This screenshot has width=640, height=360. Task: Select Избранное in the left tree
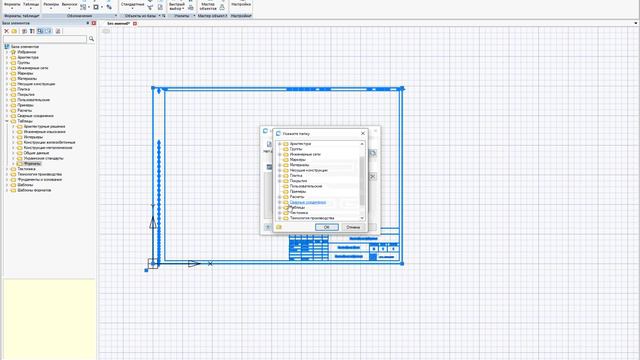(27, 52)
